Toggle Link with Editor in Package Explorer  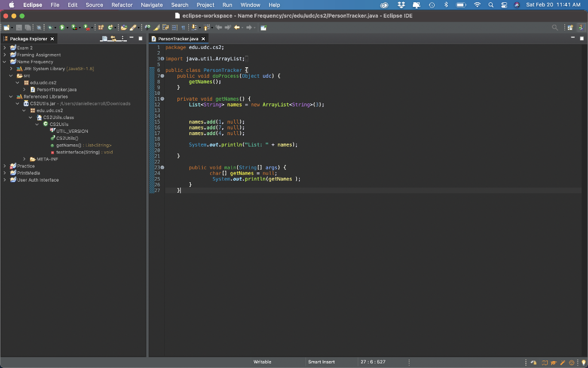pyautogui.click(x=114, y=39)
